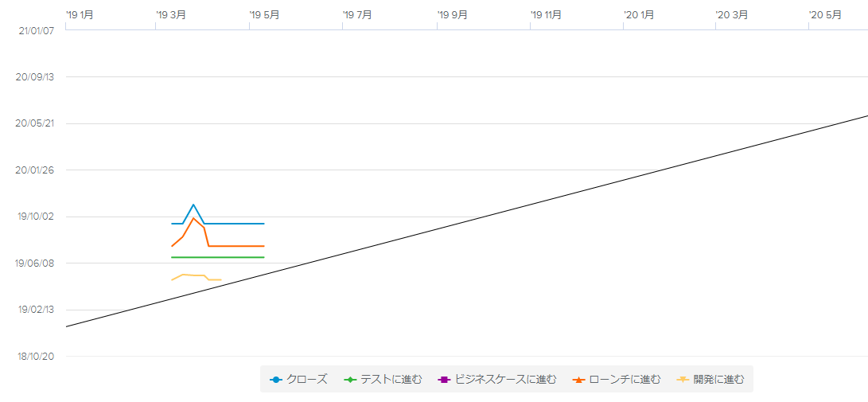
Task: Click the peak of the orange ローンチ line
Action: 193,218
